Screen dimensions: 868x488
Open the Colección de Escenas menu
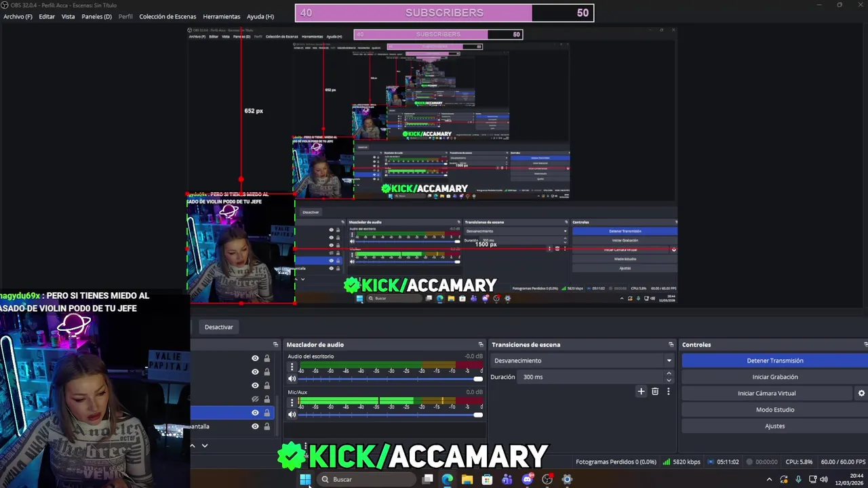(x=167, y=16)
